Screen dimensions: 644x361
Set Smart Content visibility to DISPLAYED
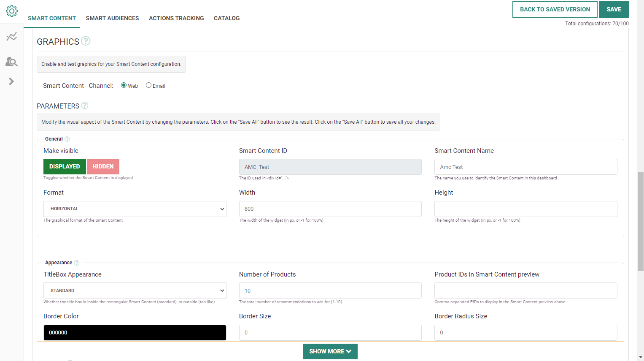[x=65, y=167]
